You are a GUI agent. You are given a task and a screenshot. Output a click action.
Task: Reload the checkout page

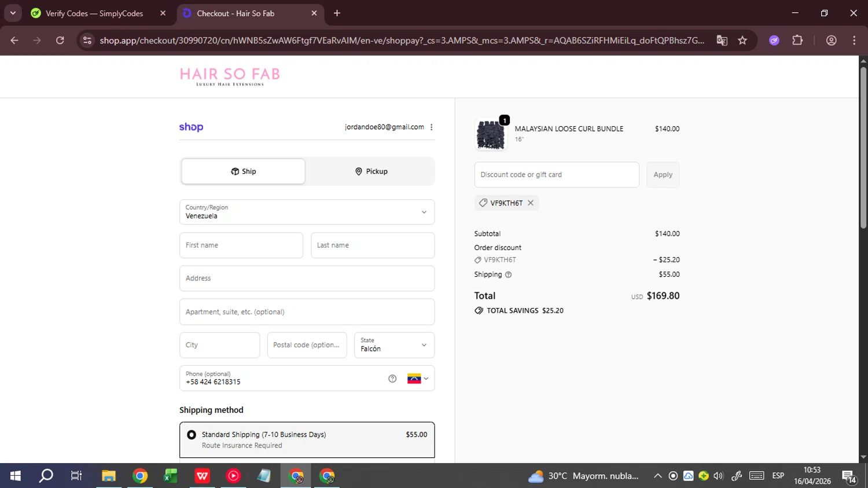(60, 41)
